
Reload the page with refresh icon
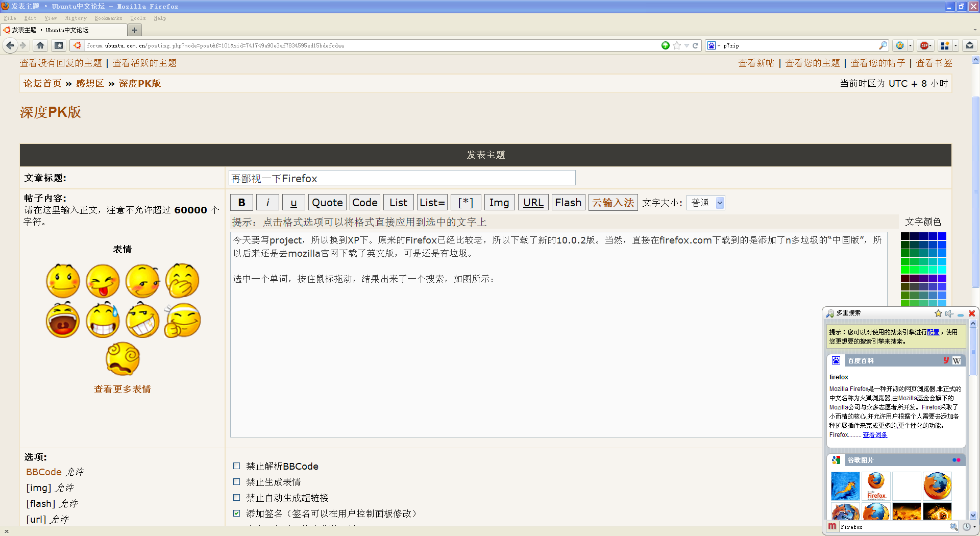coord(695,45)
